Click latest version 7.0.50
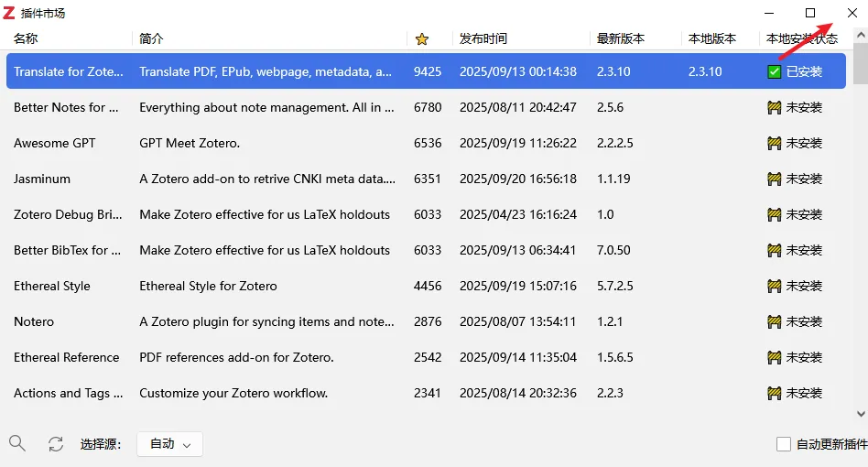The height and width of the screenshot is (467, 868). point(613,250)
